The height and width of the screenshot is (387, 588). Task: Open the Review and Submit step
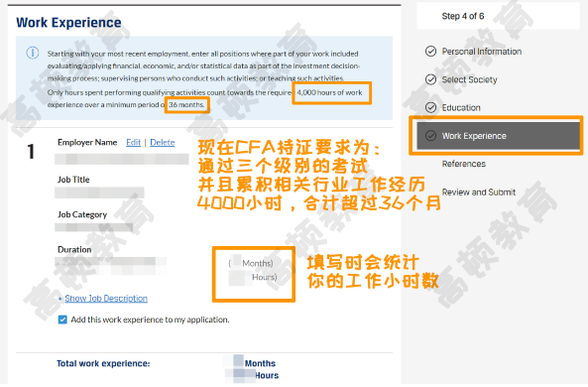[479, 193]
